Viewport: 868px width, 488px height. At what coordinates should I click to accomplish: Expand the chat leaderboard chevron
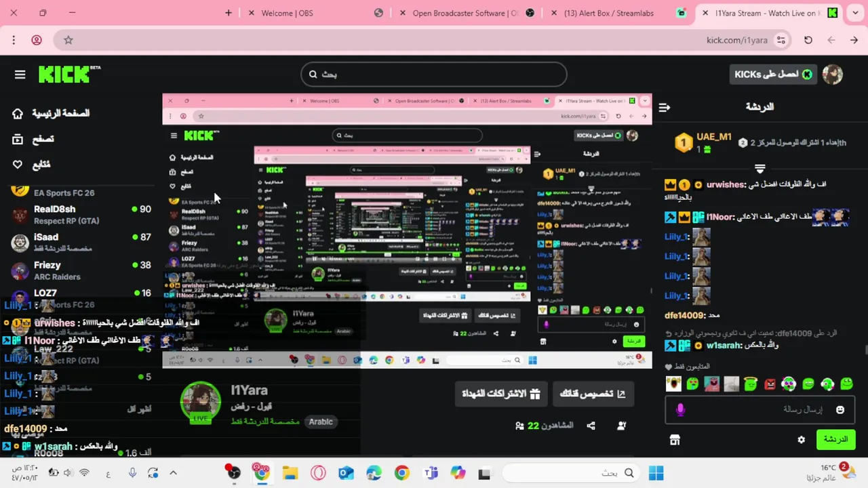[760, 168]
